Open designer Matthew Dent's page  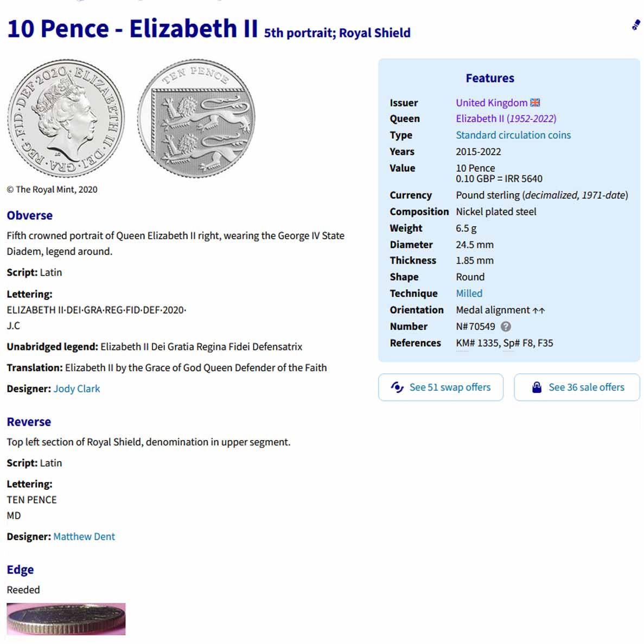[x=84, y=537]
